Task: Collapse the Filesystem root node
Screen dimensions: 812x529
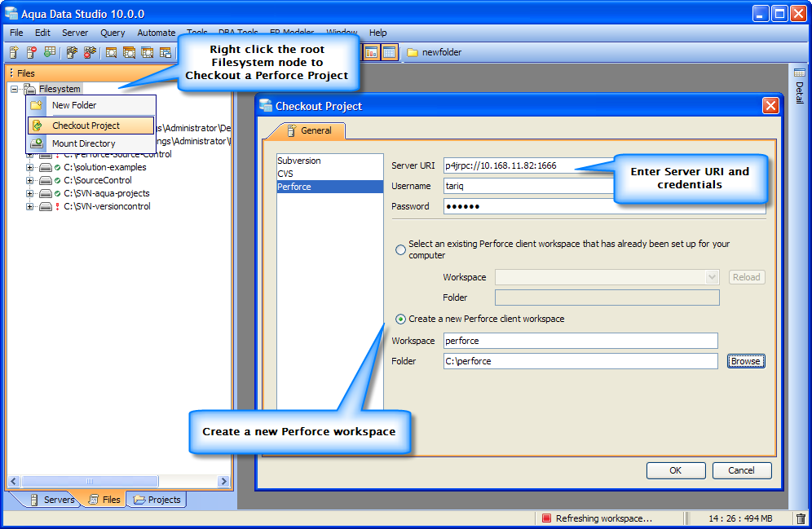Action: click(x=15, y=89)
